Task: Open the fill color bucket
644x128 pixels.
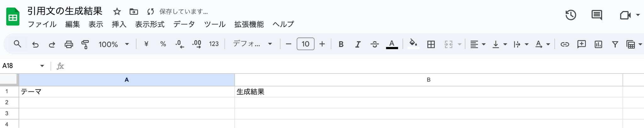Action: click(x=413, y=44)
